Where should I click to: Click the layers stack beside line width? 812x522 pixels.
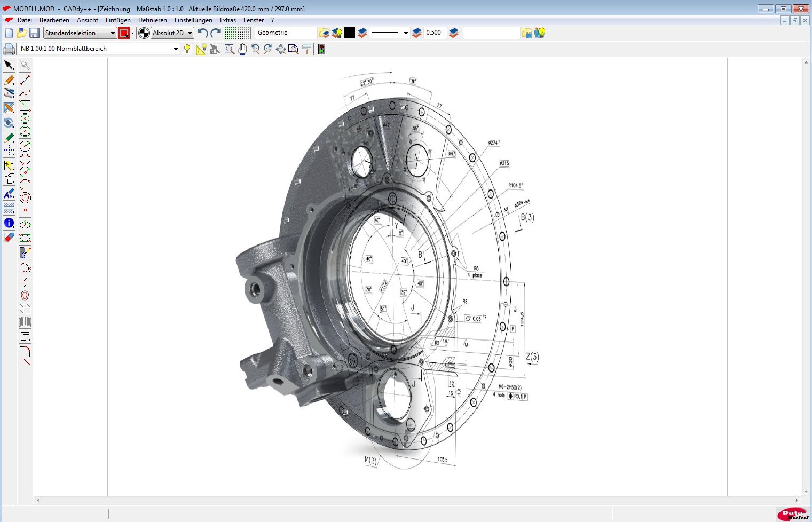pyautogui.click(x=454, y=33)
